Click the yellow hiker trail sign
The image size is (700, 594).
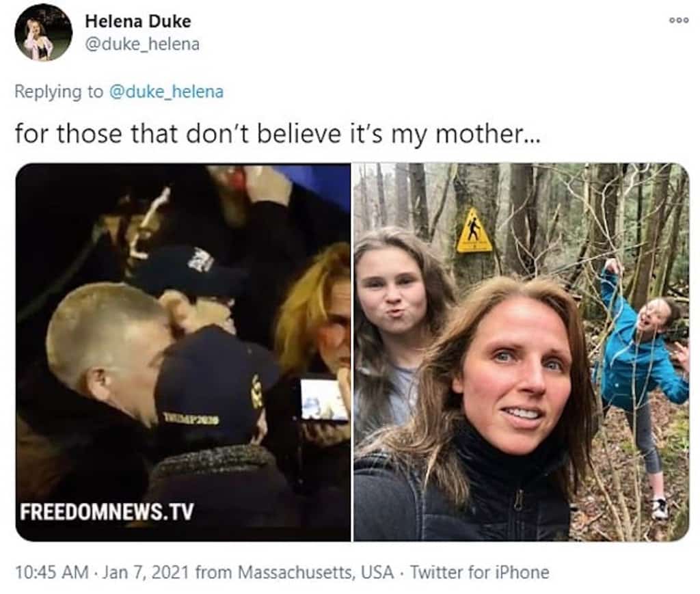[x=474, y=231]
